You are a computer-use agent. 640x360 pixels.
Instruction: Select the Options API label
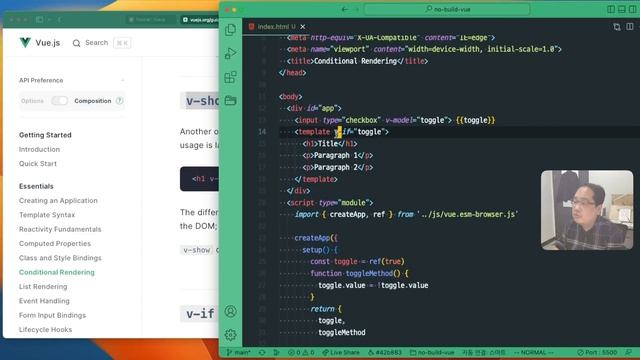tap(32, 101)
